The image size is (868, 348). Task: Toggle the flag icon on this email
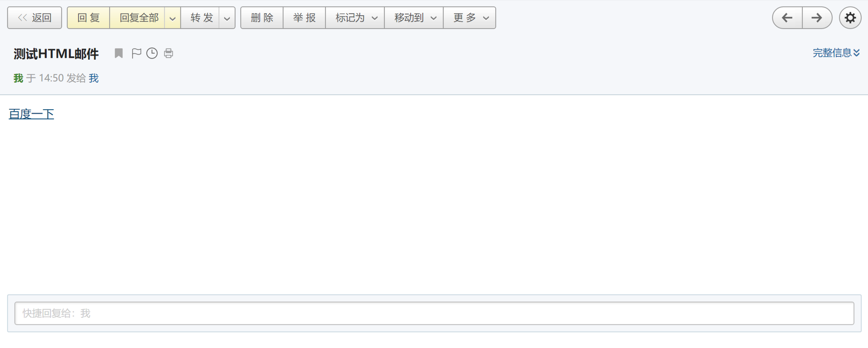pos(136,53)
